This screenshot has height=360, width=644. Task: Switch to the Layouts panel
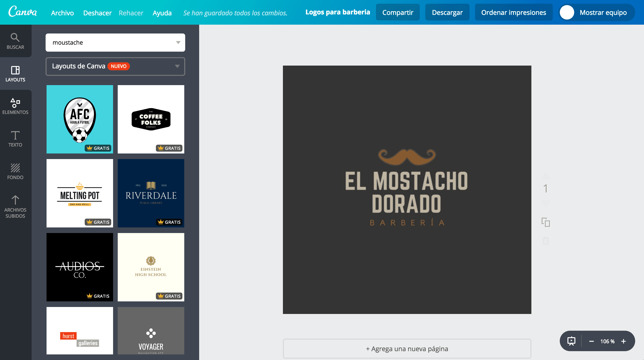tap(16, 74)
